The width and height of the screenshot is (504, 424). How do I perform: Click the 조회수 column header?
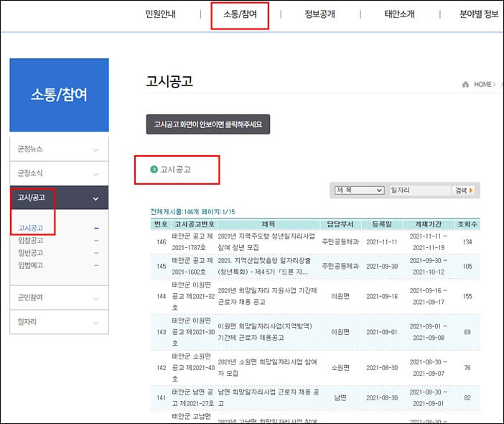pos(467,224)
